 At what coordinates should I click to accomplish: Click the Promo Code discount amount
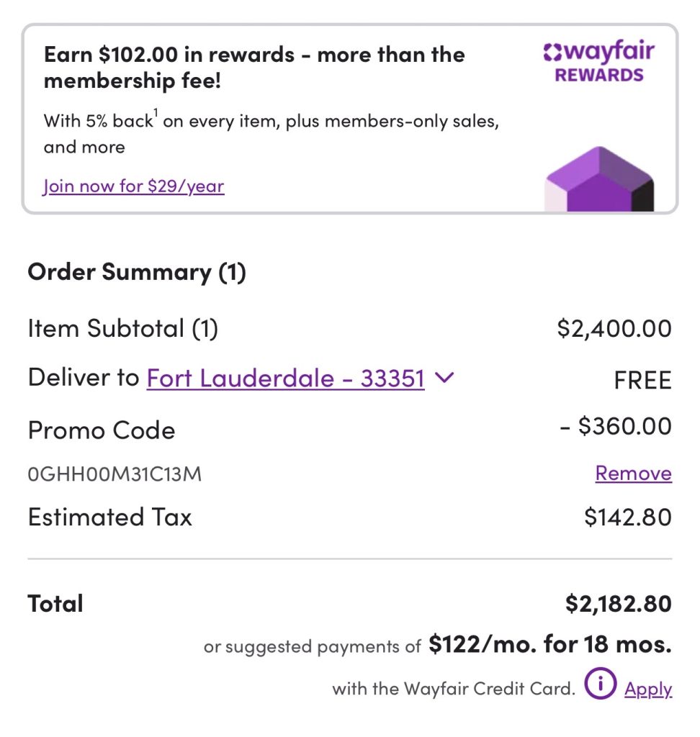point(616,427)
